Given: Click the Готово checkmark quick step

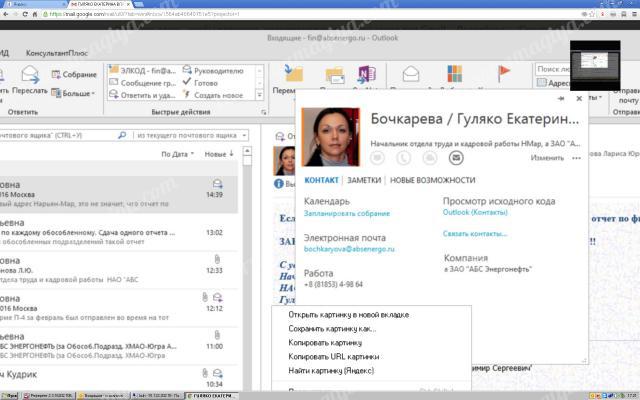Looking at the screenshot, I should click(200, 83).
